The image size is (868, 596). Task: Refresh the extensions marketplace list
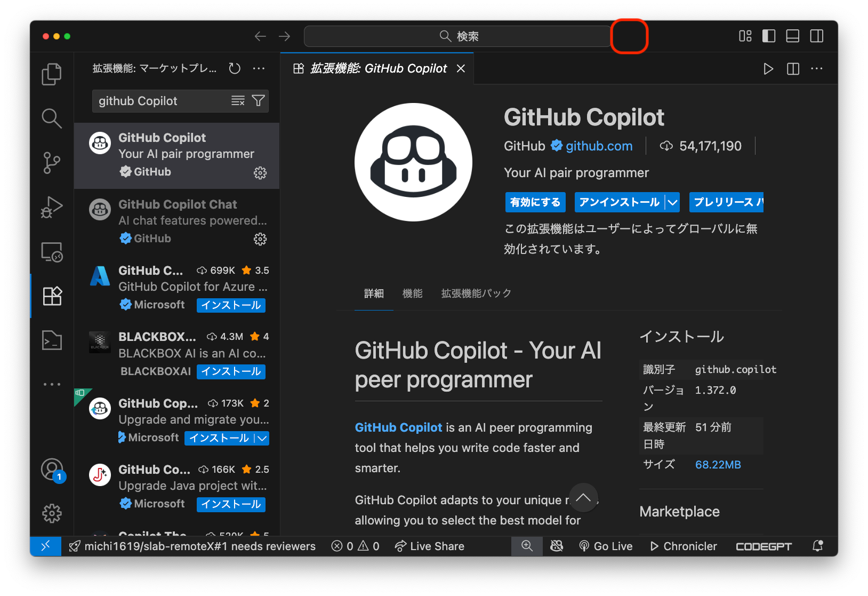pyautogui.click(x=235, y=68)
